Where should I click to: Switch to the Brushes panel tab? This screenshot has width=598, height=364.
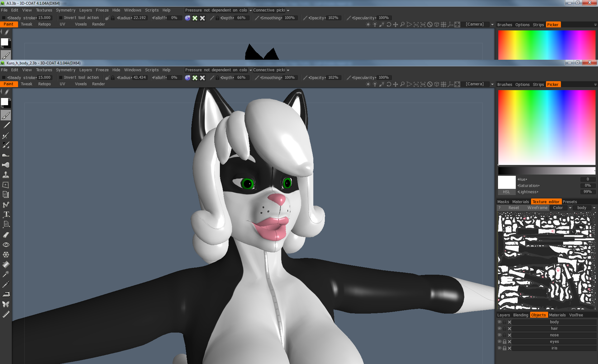point(505,85)
